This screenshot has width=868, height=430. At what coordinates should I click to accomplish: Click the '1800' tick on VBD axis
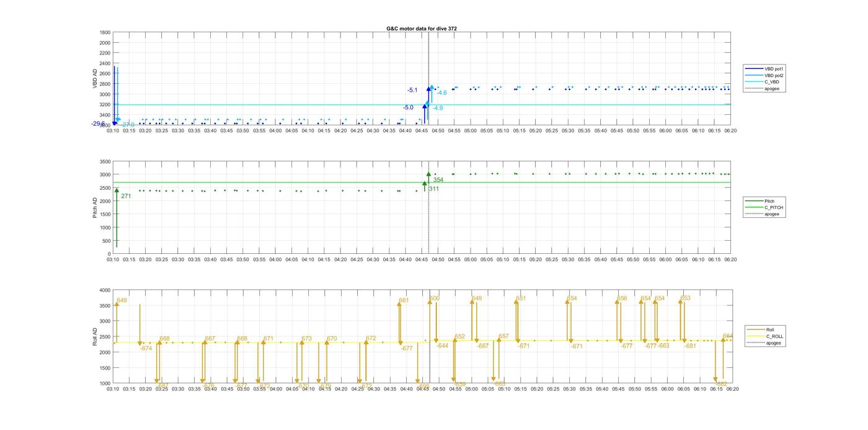tap(105, 32)
